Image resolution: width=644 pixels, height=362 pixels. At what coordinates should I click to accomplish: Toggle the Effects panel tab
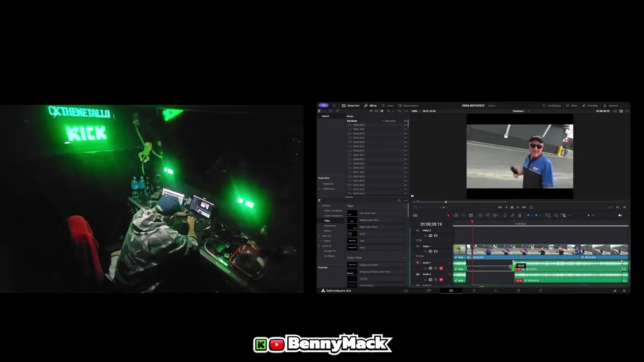click(371, 106)
